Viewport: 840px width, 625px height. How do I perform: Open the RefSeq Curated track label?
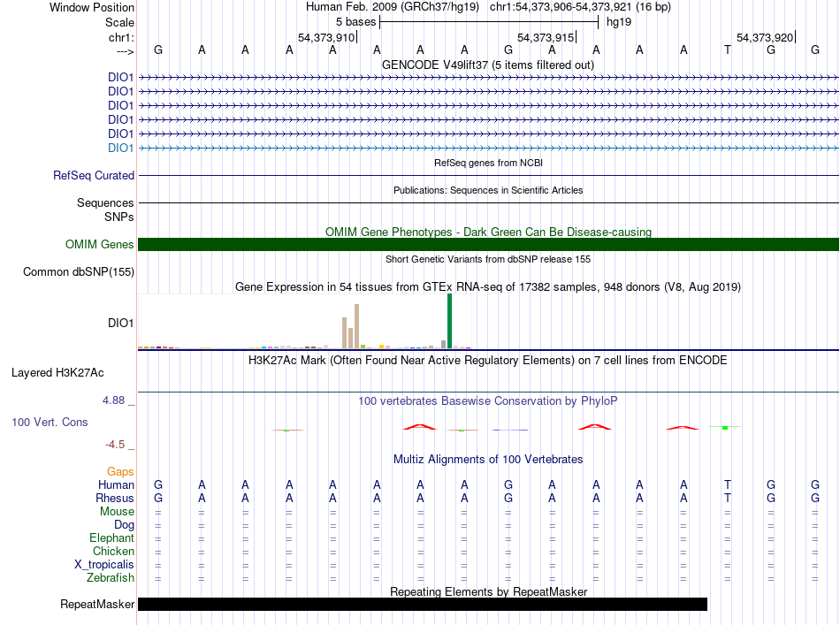tap(94, 176)
